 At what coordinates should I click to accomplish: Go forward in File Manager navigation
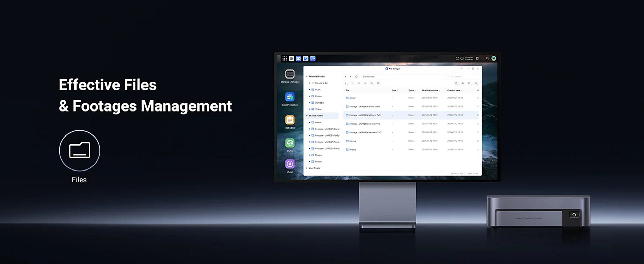[x=350, y=76]
